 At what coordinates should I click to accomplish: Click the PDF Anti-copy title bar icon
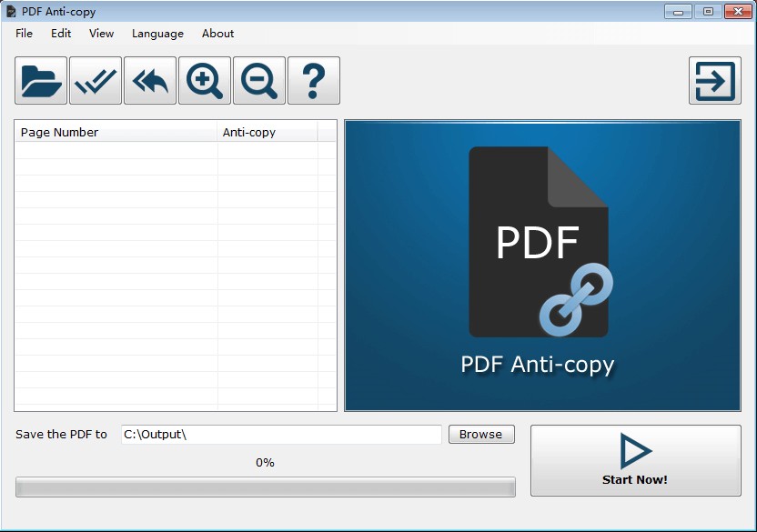(x=11, y=11)
